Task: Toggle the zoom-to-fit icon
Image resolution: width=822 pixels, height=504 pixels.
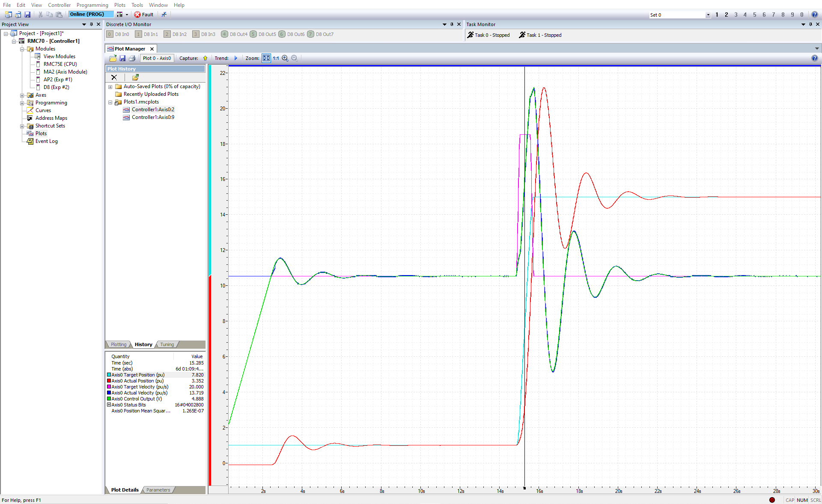Action: pyautogui.click(x=266, y=58)
